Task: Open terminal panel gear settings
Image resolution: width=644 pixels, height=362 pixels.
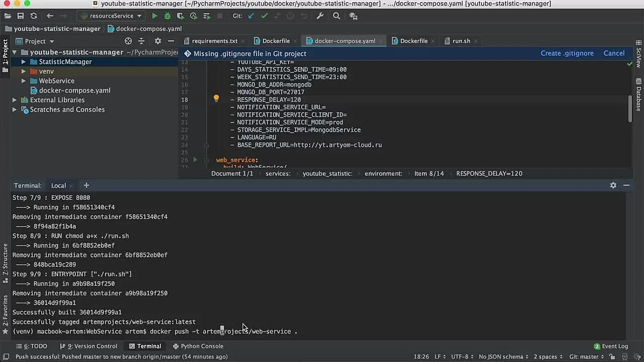Action: (613, 186)
